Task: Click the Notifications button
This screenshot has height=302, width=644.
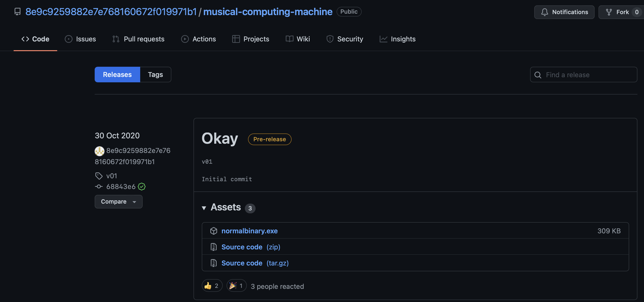Action: click(564, 12)
